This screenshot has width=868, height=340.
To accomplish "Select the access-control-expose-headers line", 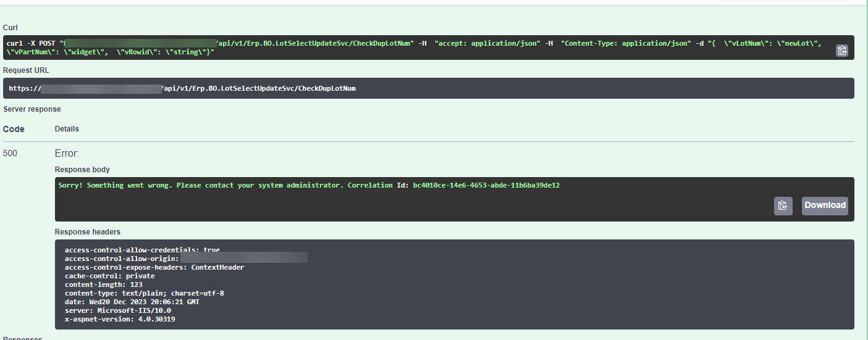I will [x=154, y=267].
